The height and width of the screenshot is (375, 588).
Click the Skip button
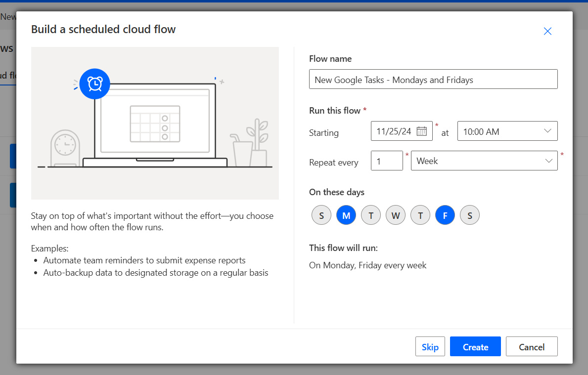point(430,346)
